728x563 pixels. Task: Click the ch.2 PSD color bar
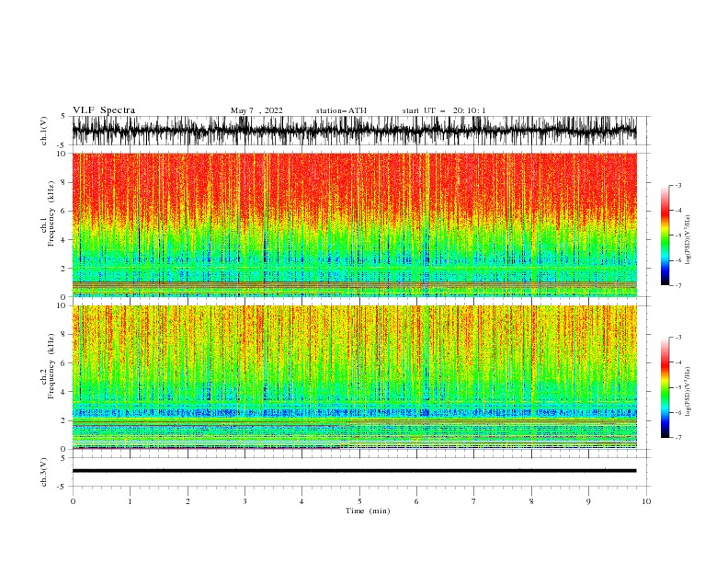click(665, 387)
